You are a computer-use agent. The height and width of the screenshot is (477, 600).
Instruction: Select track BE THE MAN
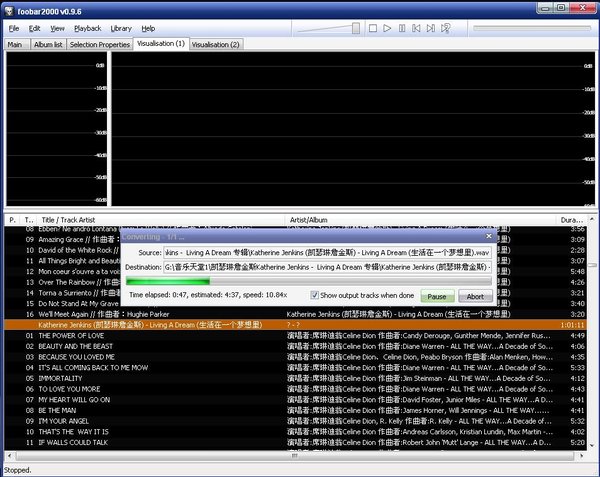pyautogui.click(x=295, y=410)
